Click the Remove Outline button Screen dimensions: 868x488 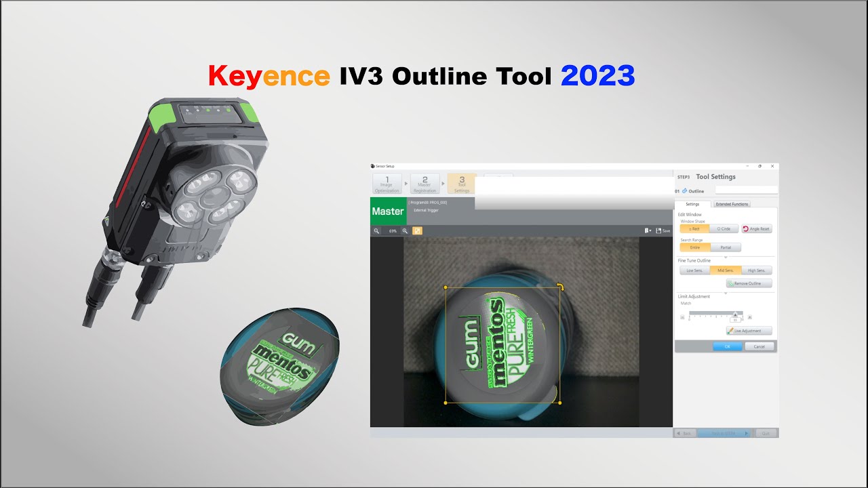(x=749, y=283)
